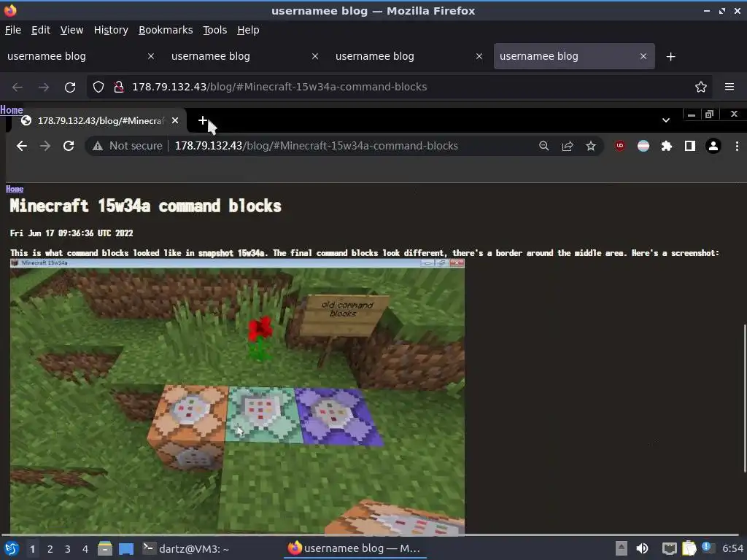747x560 pixels.
Task: Click the usernamee blog Firefox taskbar entry
Action: (x=355, y=548)
